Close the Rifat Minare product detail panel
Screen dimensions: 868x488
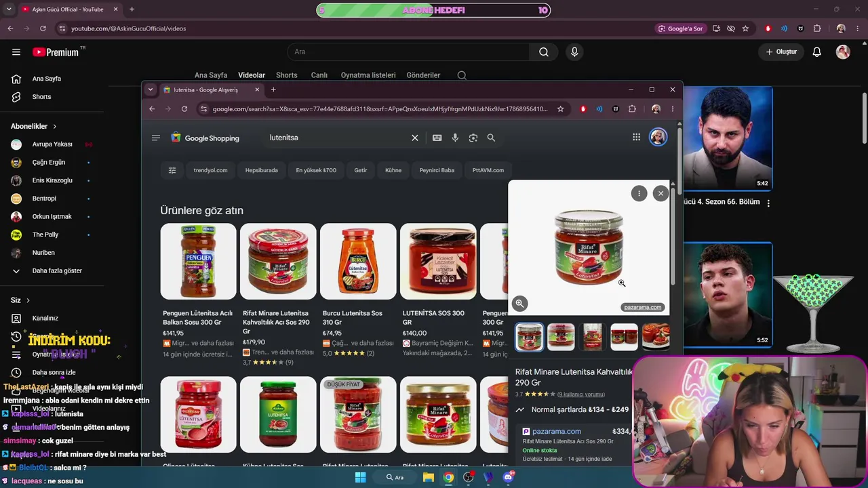point(660,194)
